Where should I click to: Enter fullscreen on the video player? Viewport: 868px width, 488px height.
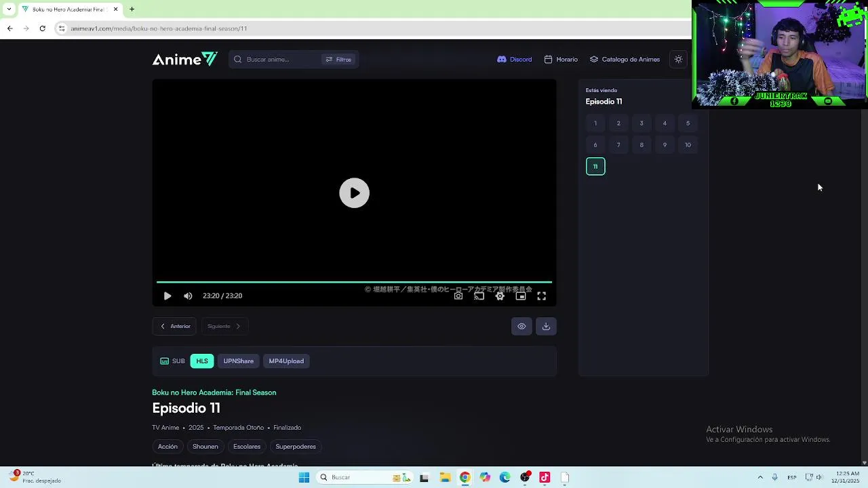pyautogui.click(x=541, y=296)
